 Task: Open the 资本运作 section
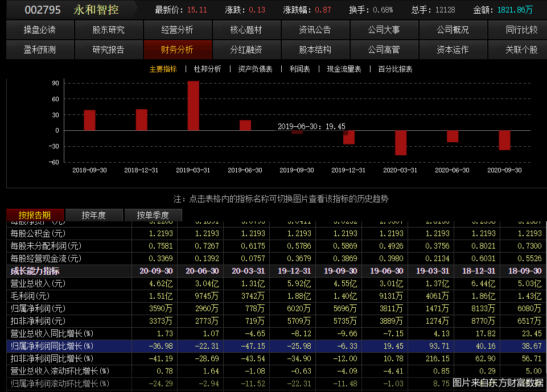[453, 50]
